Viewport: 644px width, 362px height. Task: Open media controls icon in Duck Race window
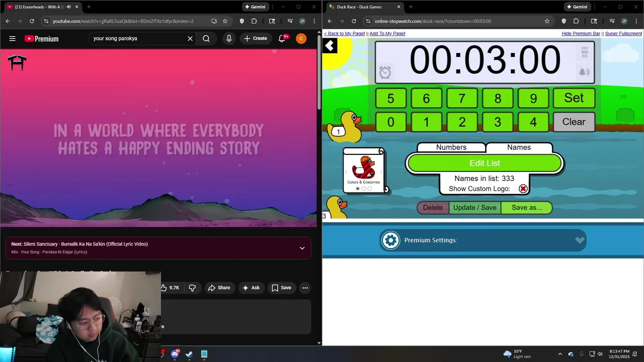pos(612,21)
